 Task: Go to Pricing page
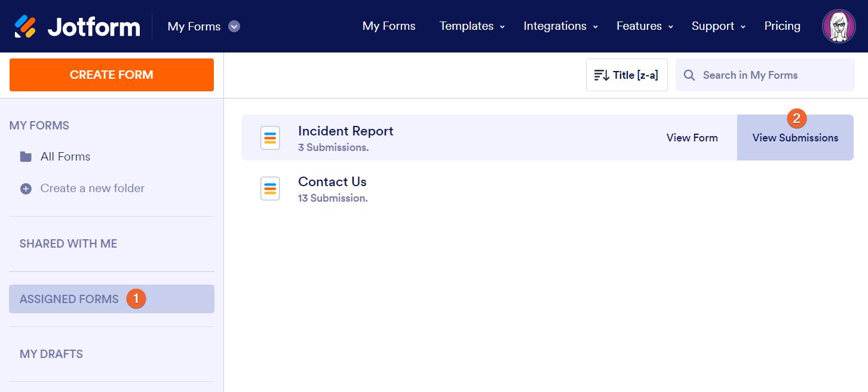tap(782, 26)
